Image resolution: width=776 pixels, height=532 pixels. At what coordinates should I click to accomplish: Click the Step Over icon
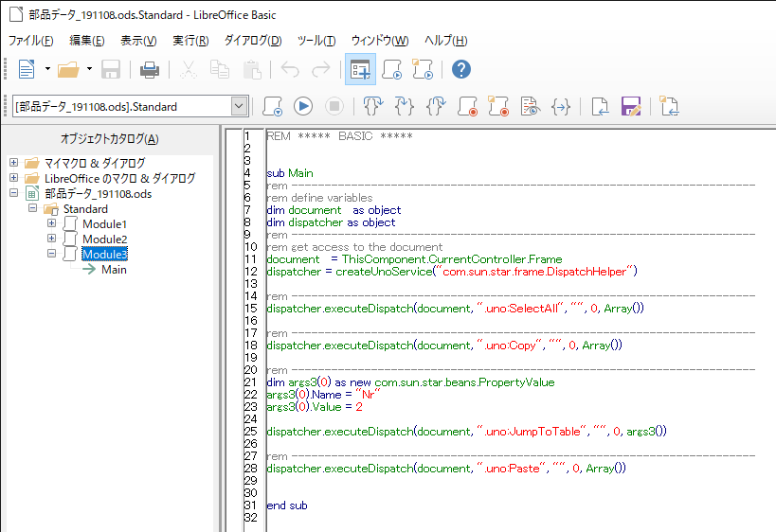(x=373, y=106)
